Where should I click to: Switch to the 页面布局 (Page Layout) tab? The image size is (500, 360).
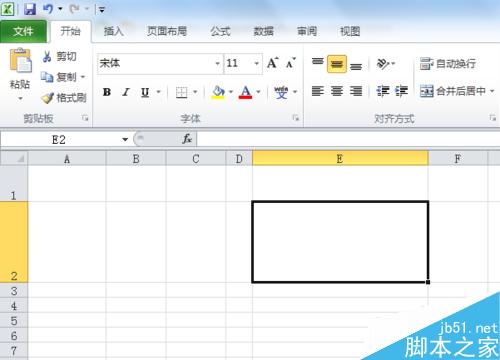[x=167, y=31]
